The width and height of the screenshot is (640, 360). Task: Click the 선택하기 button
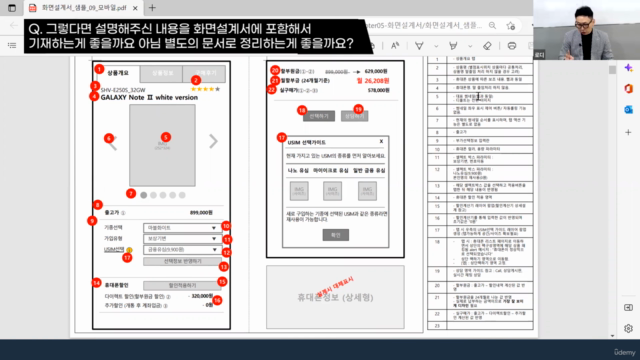(319, 116)
